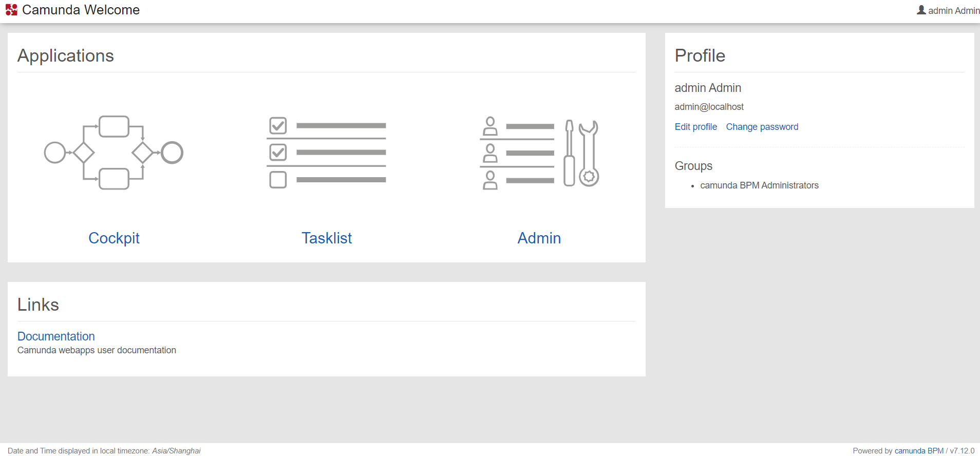Open the admin Admin user menu
This screenshot has width=980, height=456.
point(948,10)
